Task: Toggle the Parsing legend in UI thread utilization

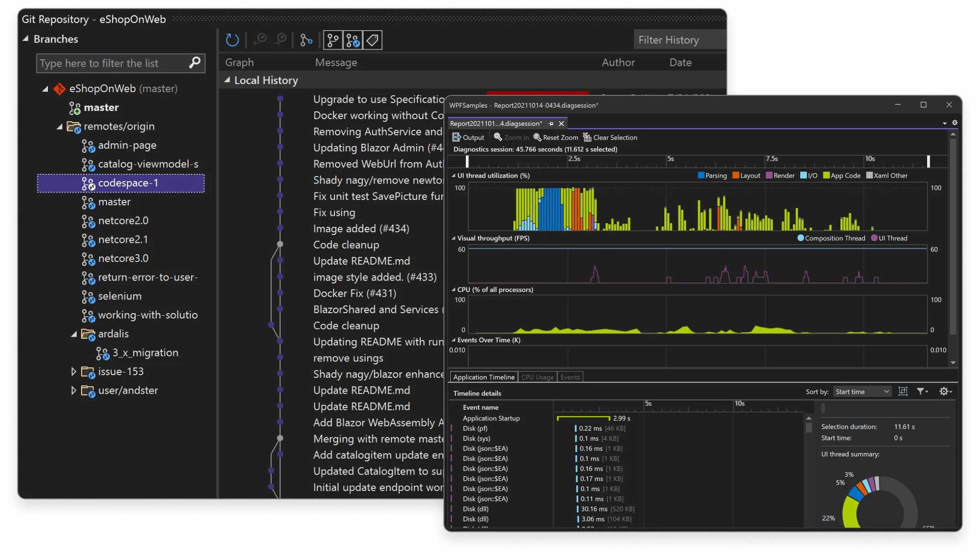Action: pyautogui.click(x=712, y=175)
